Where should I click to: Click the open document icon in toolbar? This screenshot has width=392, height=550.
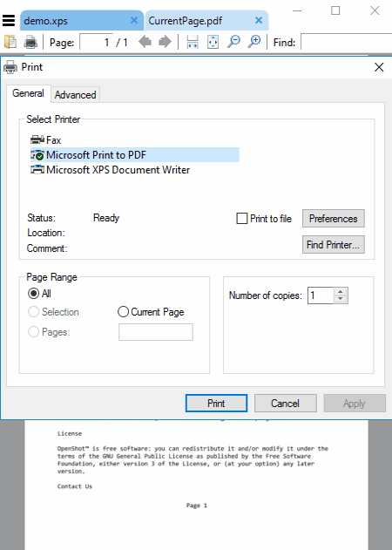[10, 42]
